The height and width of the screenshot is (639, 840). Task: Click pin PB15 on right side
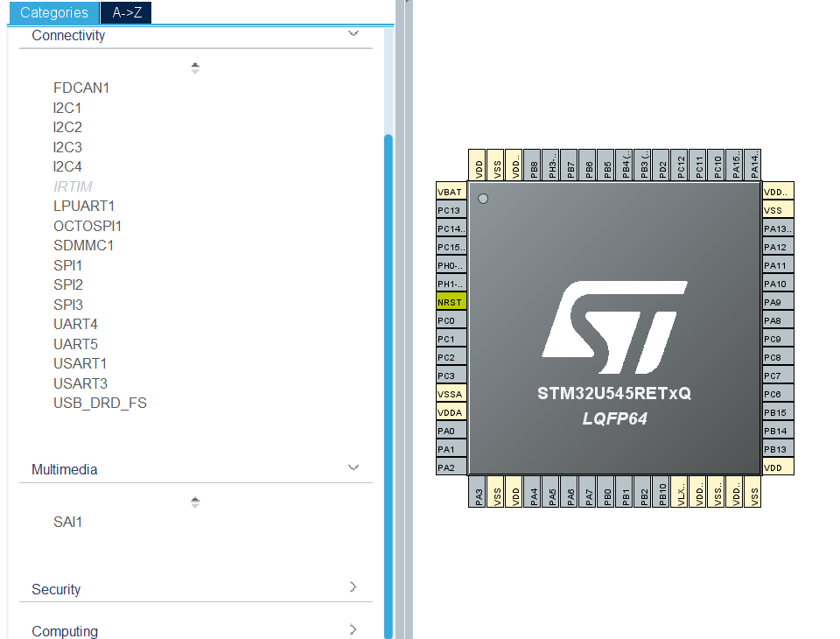tap(778, 412)
